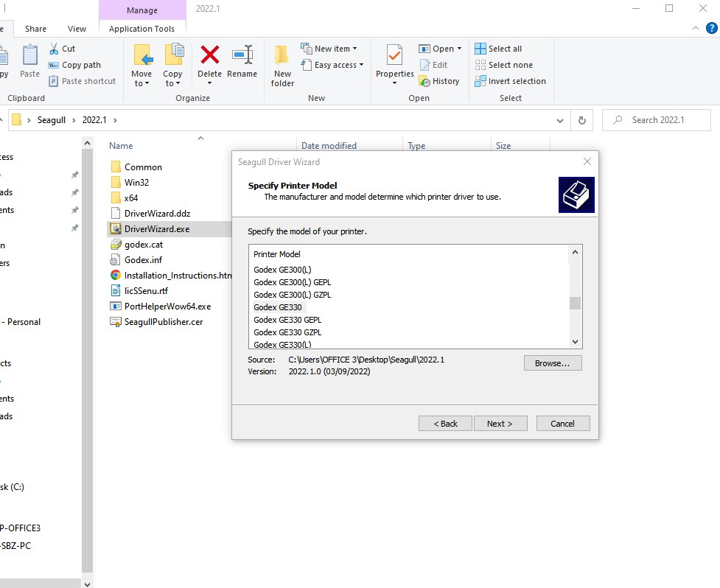This screenshot has height=588, width=720.
Task: Click the licSSenu.rtf document icon
Action: point(116,291)
